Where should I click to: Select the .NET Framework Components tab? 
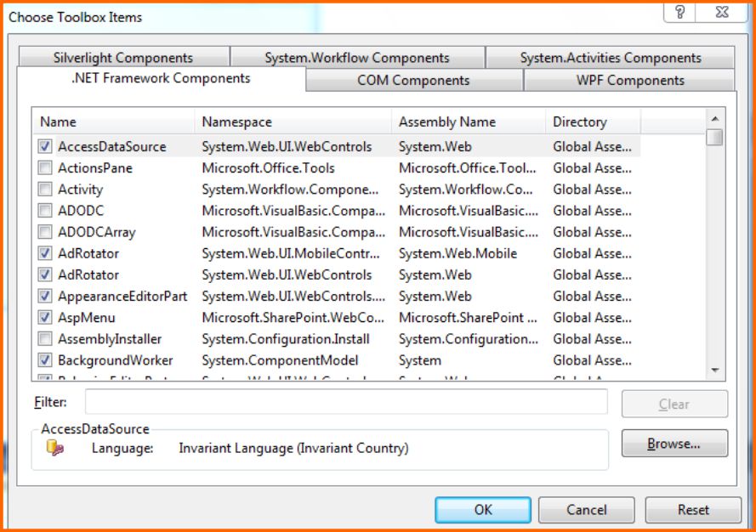click(161, 78)
